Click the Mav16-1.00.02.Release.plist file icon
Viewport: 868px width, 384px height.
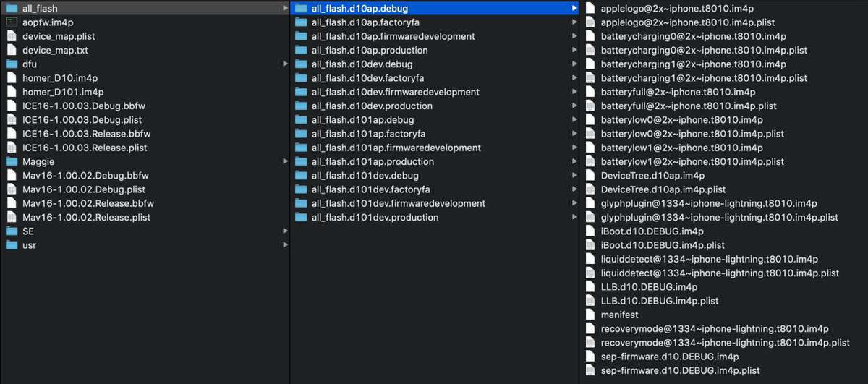11,217
